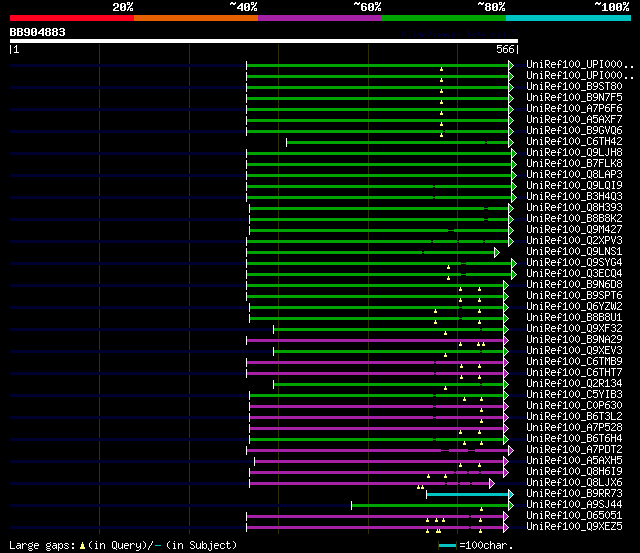Click the cyan 100char scale bar
The height and width of the screenshot is (553, 640).
coord(447,545)
